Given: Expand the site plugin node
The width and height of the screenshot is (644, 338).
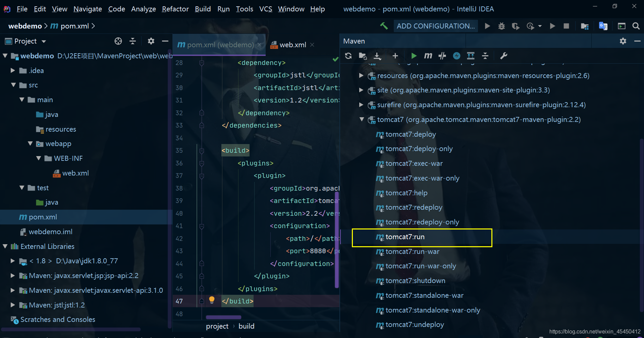Looking at the screenshot, I should coord(361,90).
